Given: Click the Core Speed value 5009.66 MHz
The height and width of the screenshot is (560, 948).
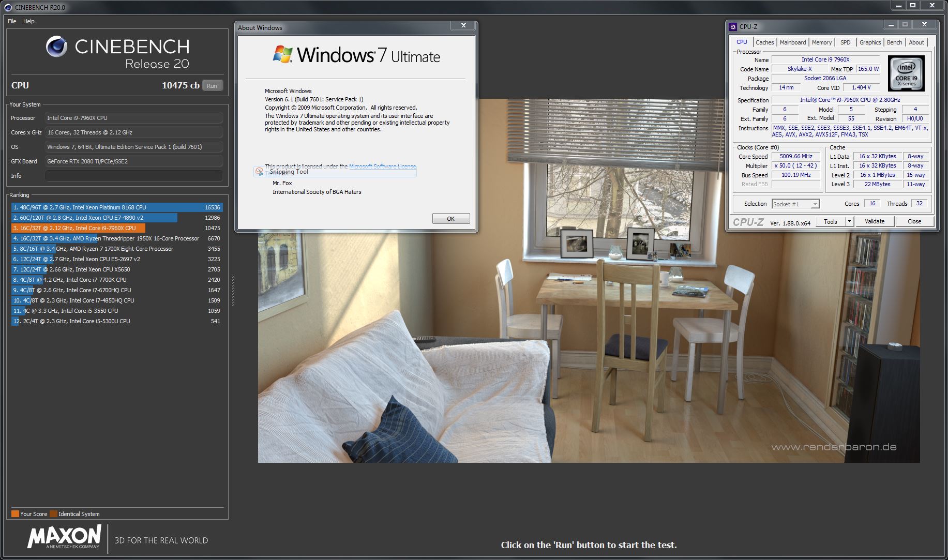Looking at the screenshot, I should coord(796,157).
